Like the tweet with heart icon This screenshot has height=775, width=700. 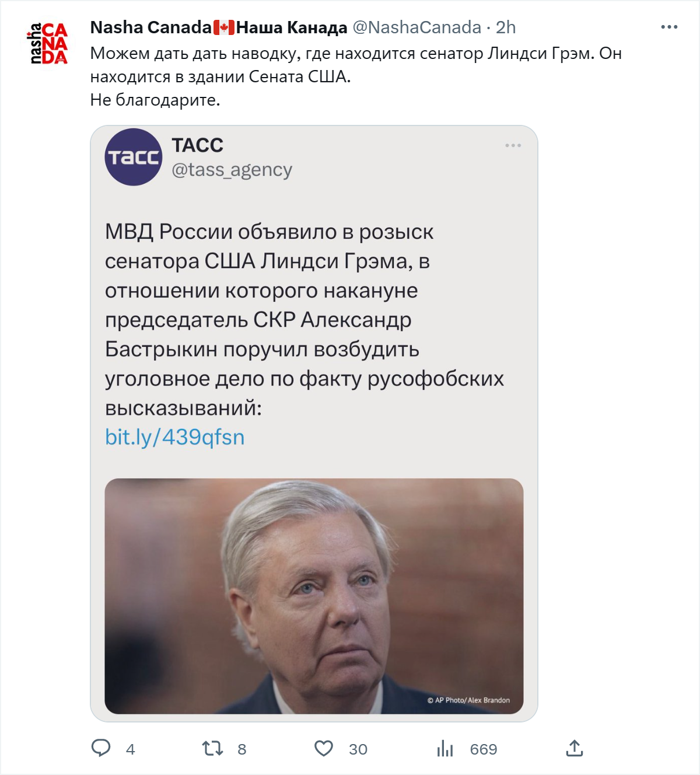pyautogui.click(x=324, y=748)
